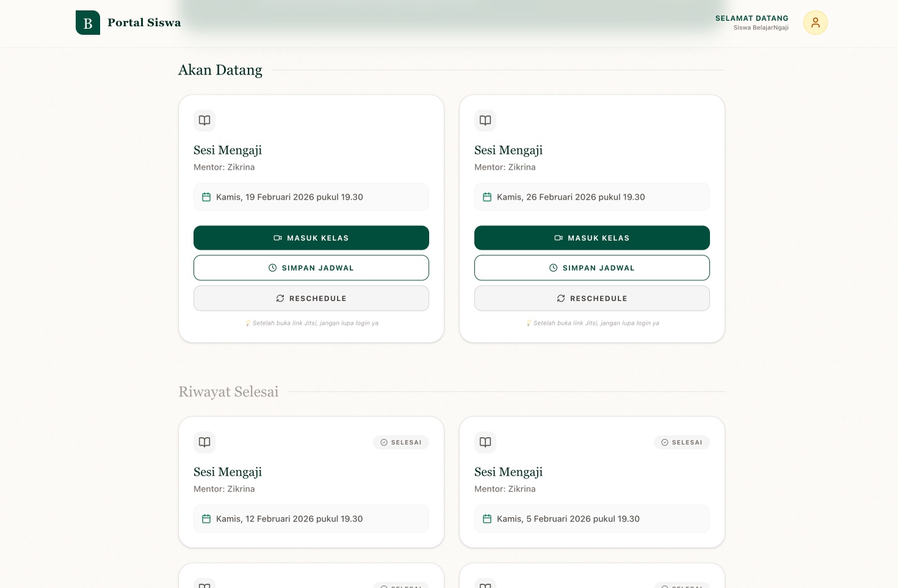The width and height of the screenshot is (898, 588).
Task: Click book icon on 19 Februari session card
Action: 205,120
